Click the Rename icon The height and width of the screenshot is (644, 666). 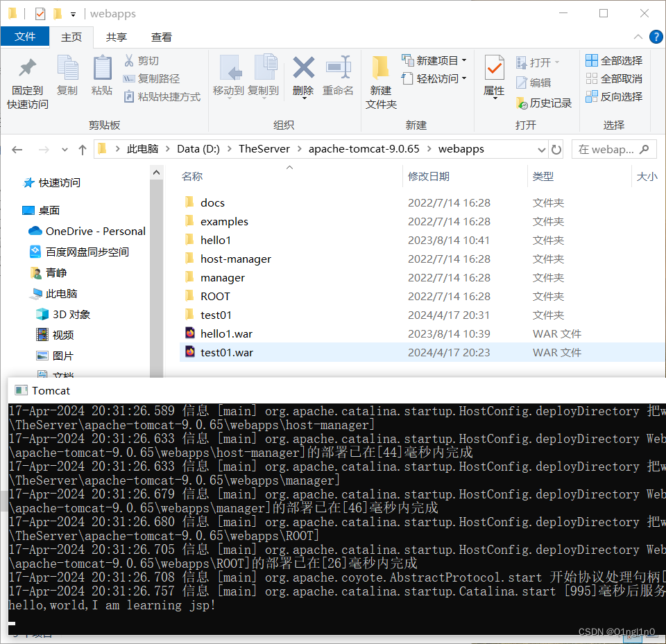tap(338, 67)
